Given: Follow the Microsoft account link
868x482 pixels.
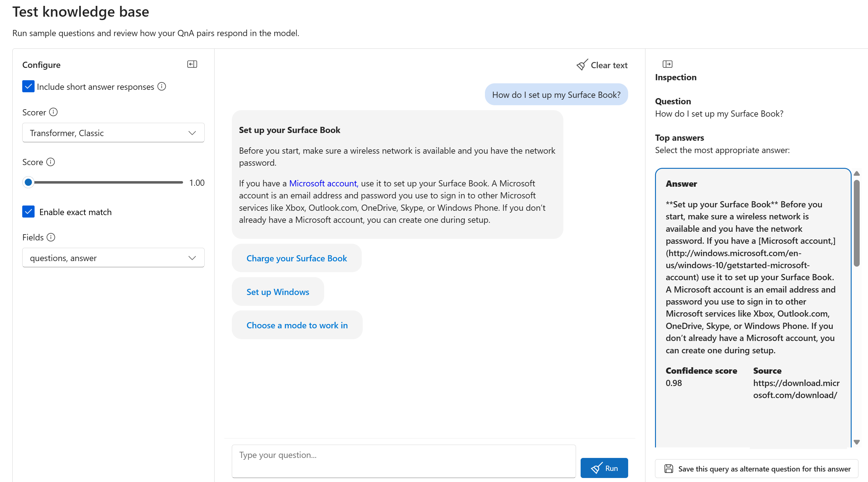Looking at the screenshot, I should pyautogui.click(x=323, y=183).
